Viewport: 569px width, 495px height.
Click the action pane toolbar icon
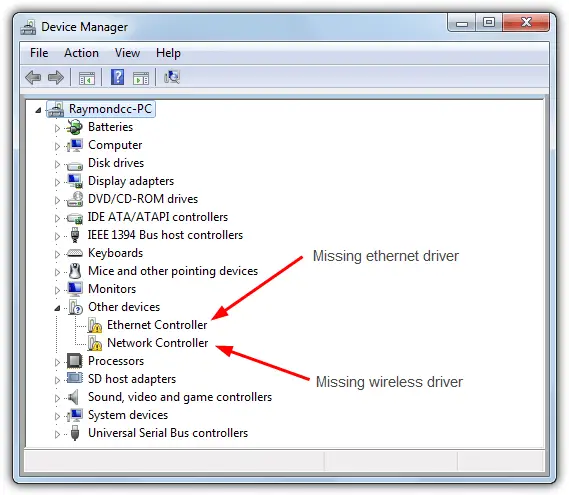141,78
